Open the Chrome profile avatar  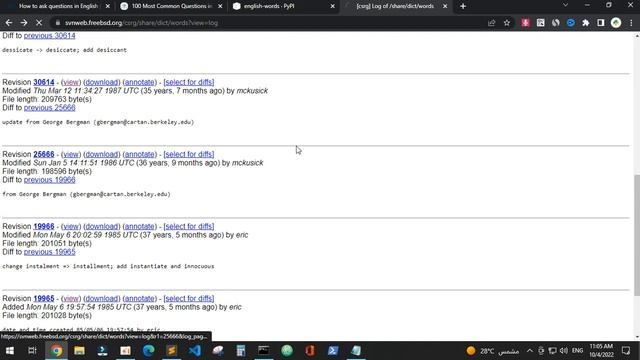(616, 23)
